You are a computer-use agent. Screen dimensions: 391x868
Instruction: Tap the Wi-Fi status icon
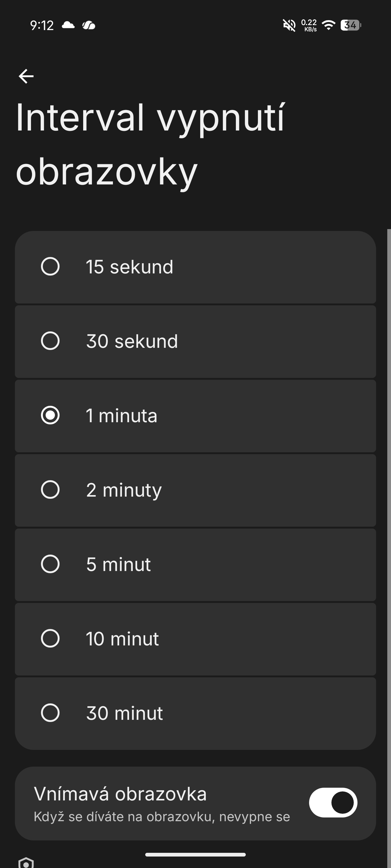[x=328, y=25]
